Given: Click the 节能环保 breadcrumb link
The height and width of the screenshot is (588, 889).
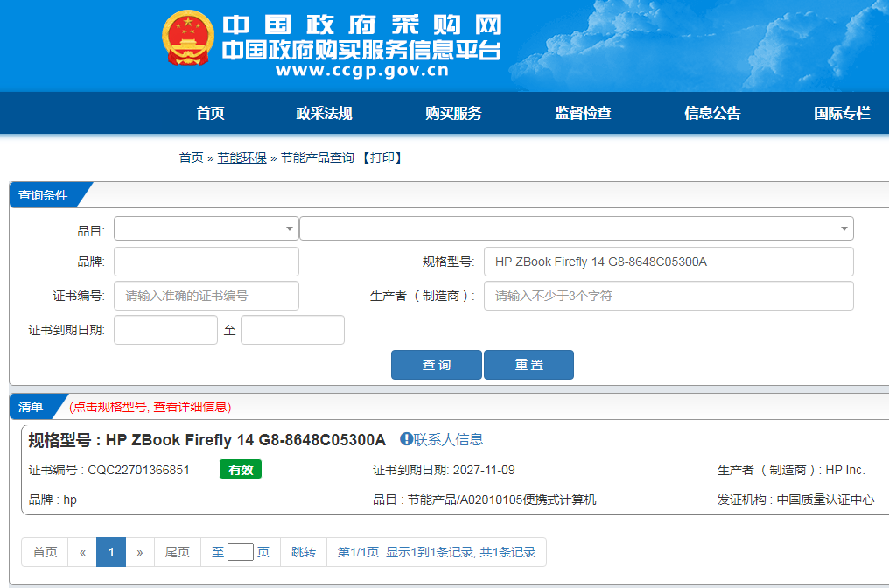Looking at the screenshot, I should (x=242, y=157).
